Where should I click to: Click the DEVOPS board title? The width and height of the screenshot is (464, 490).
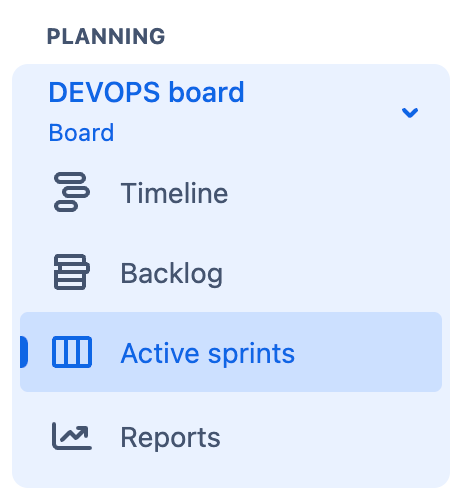pyautogui.click(x=147, y=92)
